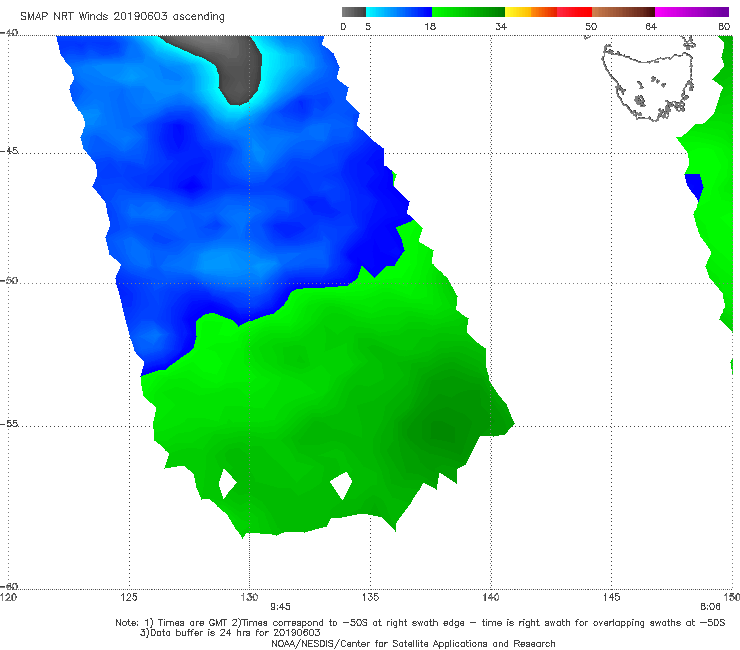Image resolution: width=740 pixels, height=650 pixels.
Task: Click the longitude axis label '145'
Action: tap(612, 597)
